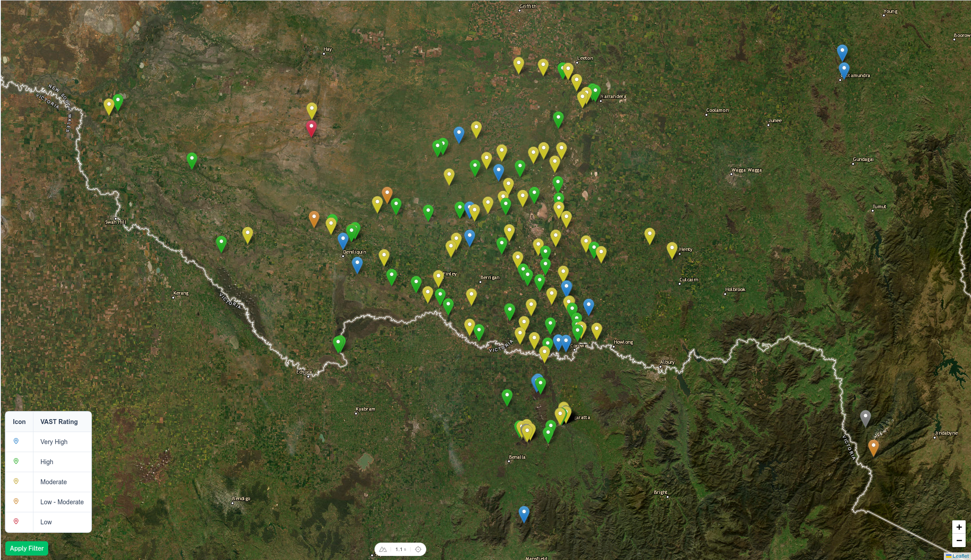Zoom in with the plus button
971x560 pixels.
[959, 527]
